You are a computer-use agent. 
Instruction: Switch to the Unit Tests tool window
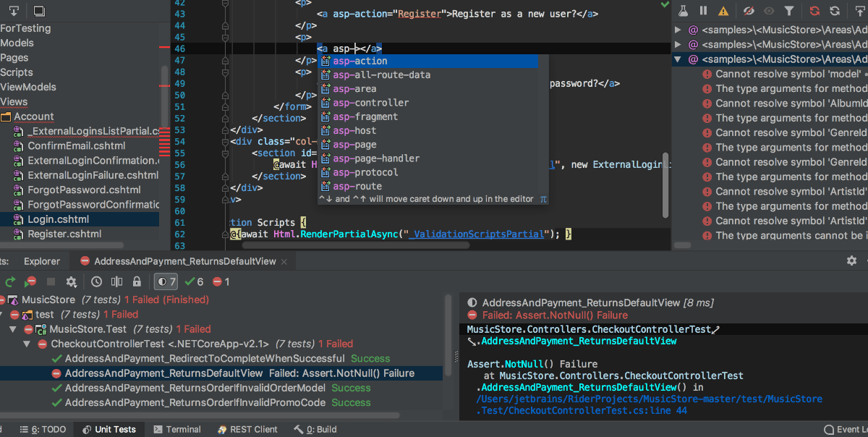click(x=109, y=429)
